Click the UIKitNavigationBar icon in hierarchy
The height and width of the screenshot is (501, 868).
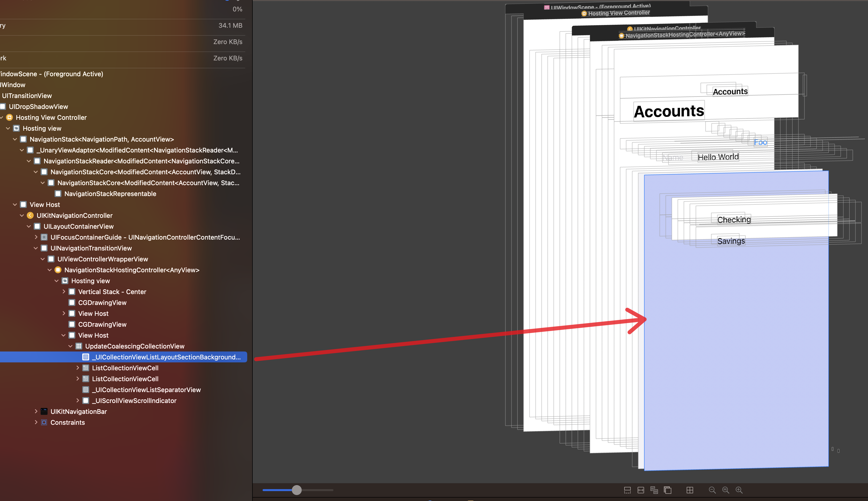[44, 412]
